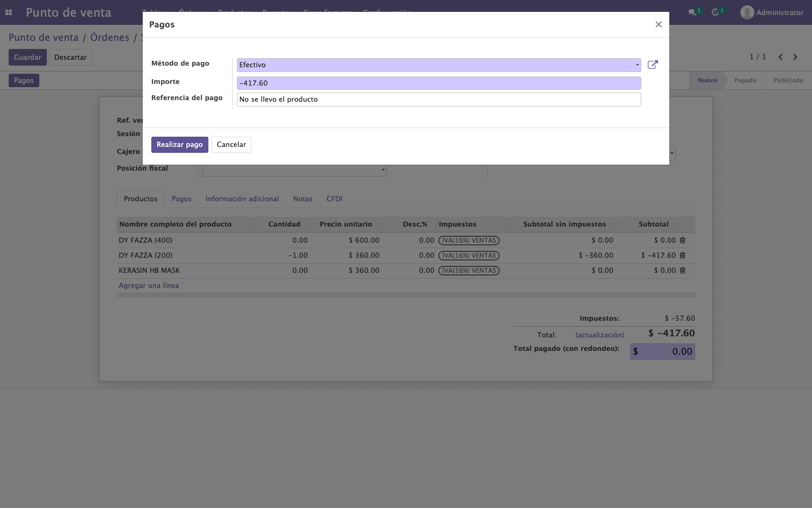
Task: Delete the KERASIN HB MASK line
Action: [x=682, y=271]
